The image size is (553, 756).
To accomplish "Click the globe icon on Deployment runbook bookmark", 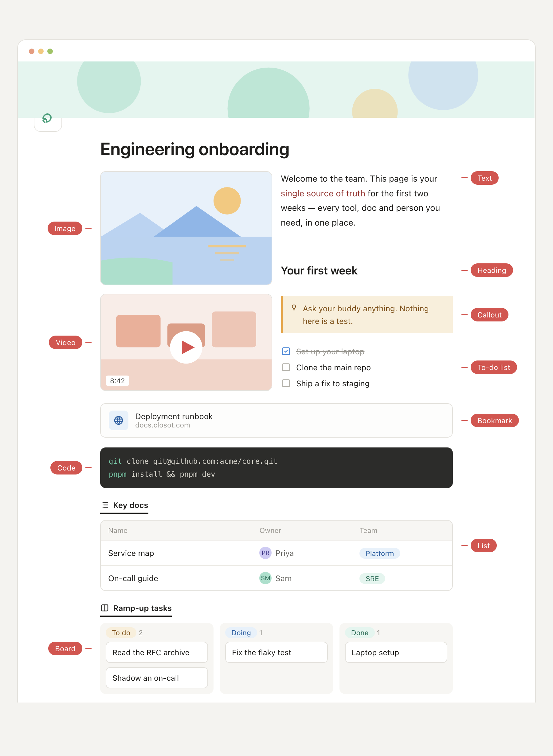I will [x=119, y=420].
